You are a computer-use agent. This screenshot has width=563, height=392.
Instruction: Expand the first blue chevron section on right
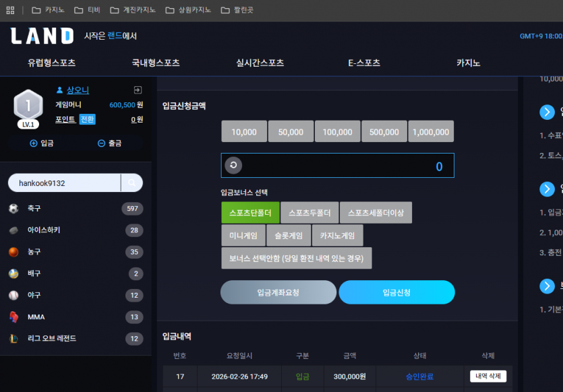click(547, 112)
